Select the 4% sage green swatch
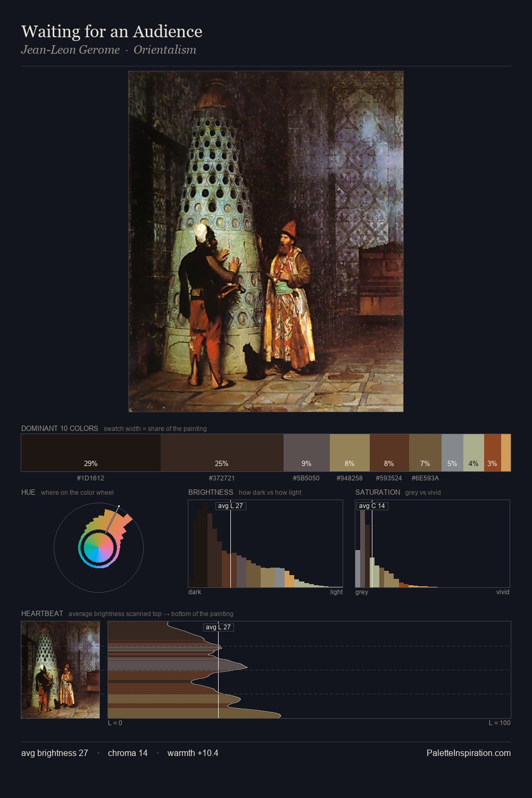Viewport: 532px width, 798px height. (x=473, y=453)
